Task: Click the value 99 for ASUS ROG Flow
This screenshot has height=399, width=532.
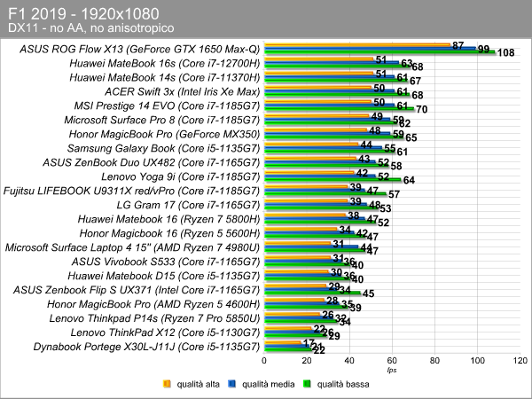Action: [483, 49]
